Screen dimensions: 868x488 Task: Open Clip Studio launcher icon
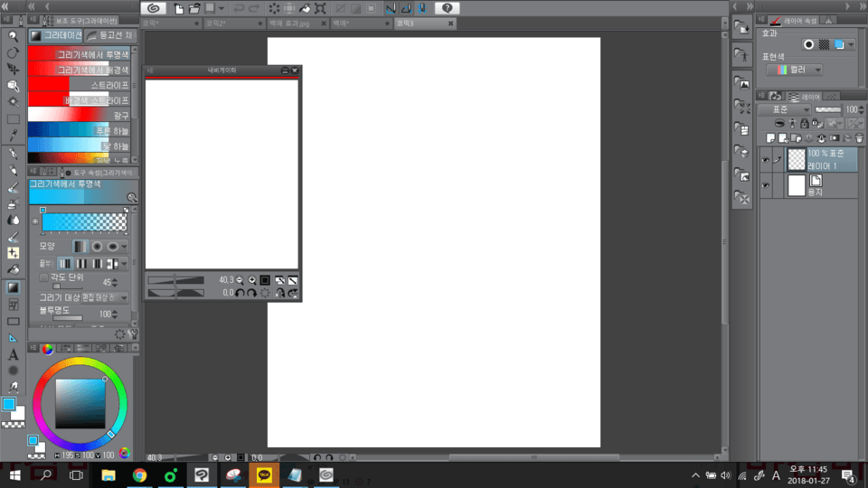coord(154,8)
